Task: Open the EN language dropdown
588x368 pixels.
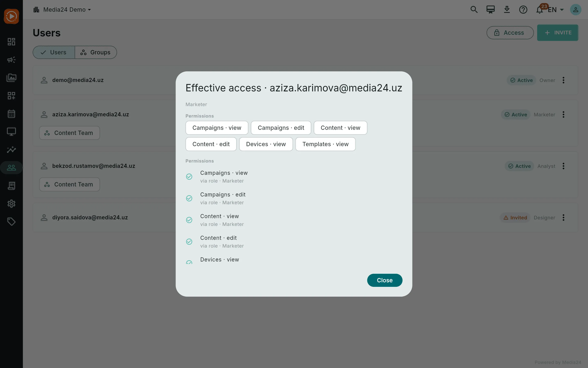Action: tap(556, 10)
